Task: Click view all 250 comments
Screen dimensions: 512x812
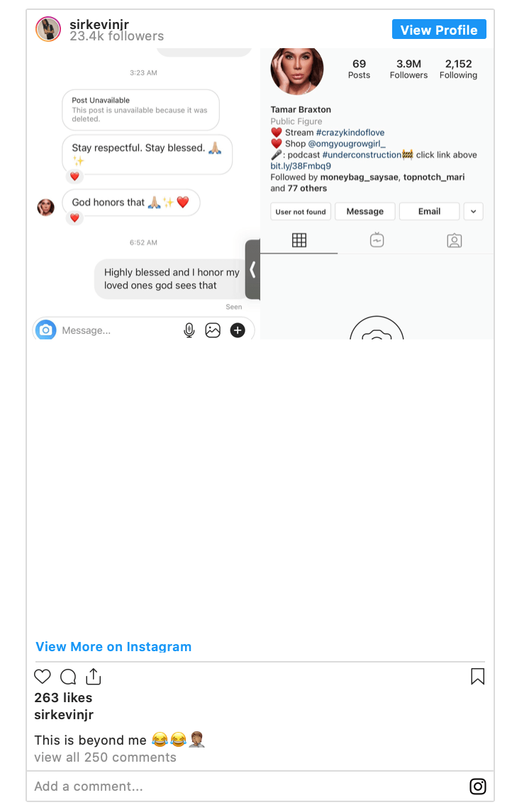Action: 105,757
